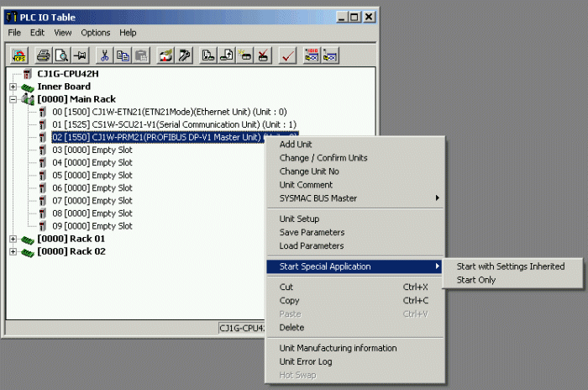The image size is (588, 390).
Task: Click the unit icon beside slot 01
Action: tap(43, 124)
